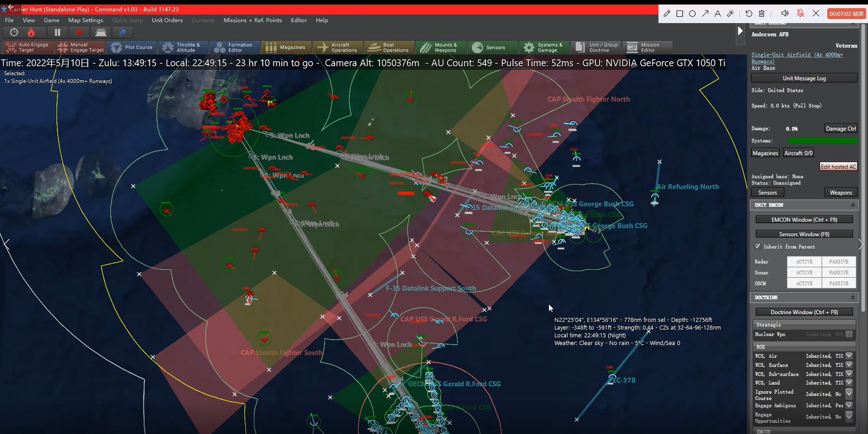Screen dimensions: 868x434
Task: Click the red flame icon in toolbar
Action: (31, 32)
